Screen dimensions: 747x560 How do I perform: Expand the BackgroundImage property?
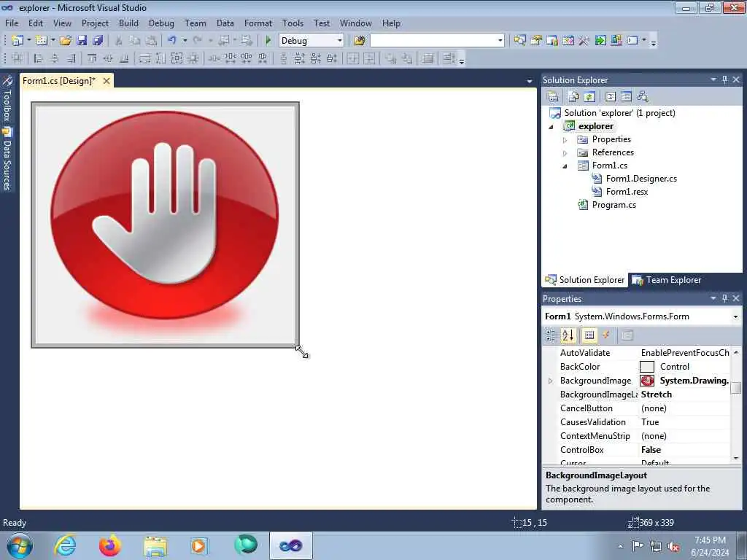[550, 381]
